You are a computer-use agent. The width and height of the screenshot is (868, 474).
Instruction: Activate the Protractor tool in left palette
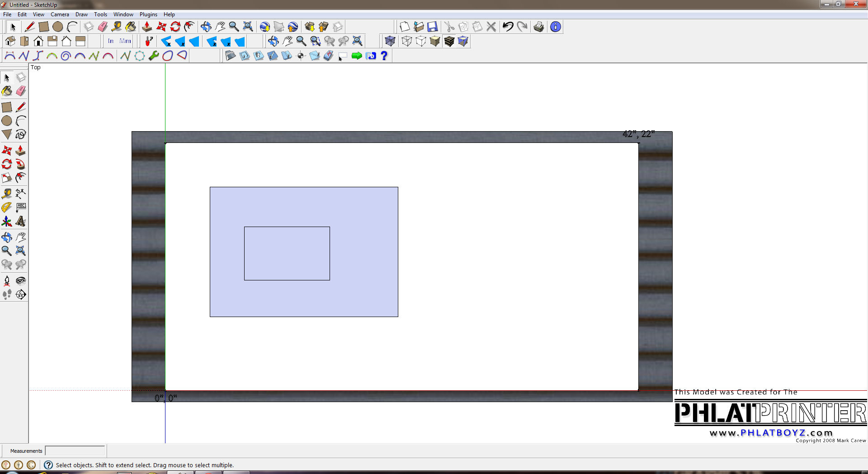tap(7, 208)
